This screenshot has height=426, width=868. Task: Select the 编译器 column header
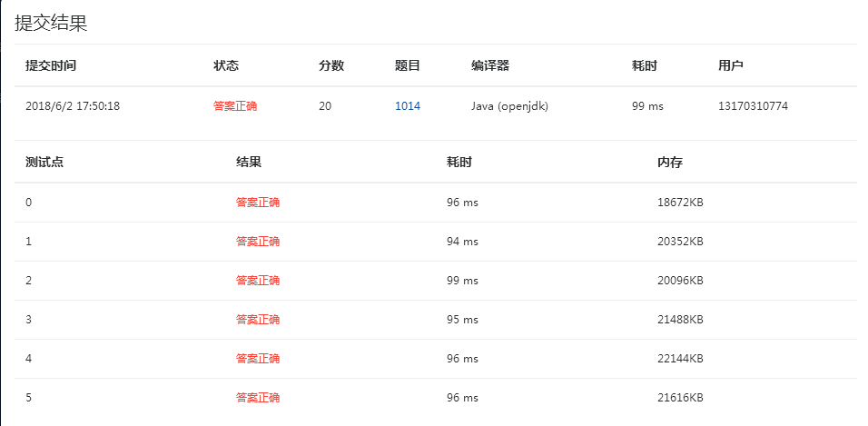pos(490,66)
